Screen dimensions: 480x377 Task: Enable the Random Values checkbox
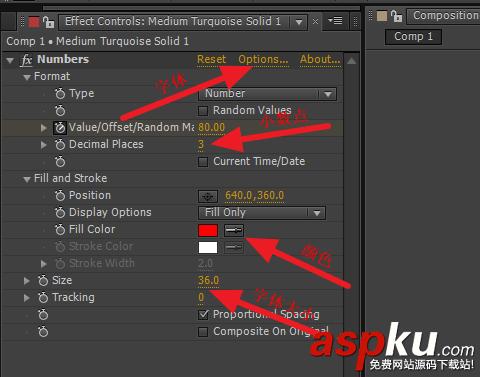click(203, 111)
